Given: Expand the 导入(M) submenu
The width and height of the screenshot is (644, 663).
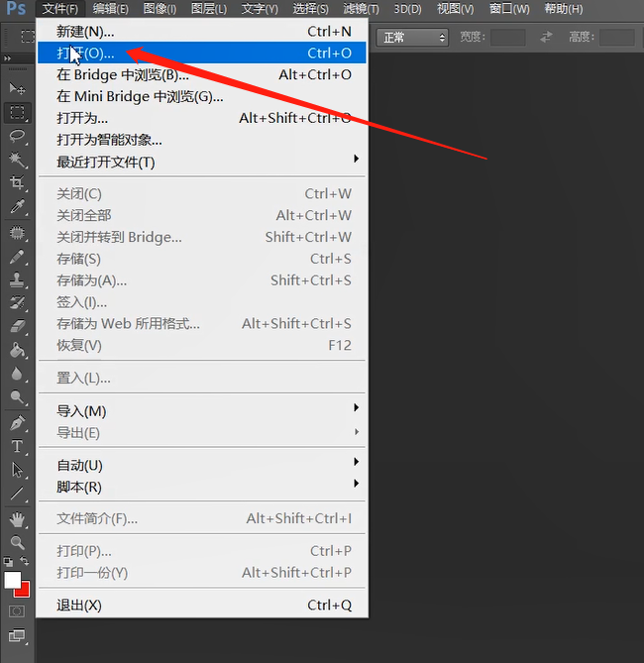Looking at the screenshot, I should point(202,411).
